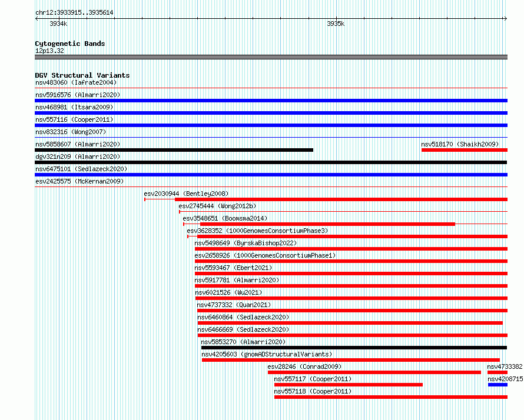Open esv3628352 (1000GenomesConsortiumPhase3) label
Viewport: 524px width, 420px height.
pos(257,231)
